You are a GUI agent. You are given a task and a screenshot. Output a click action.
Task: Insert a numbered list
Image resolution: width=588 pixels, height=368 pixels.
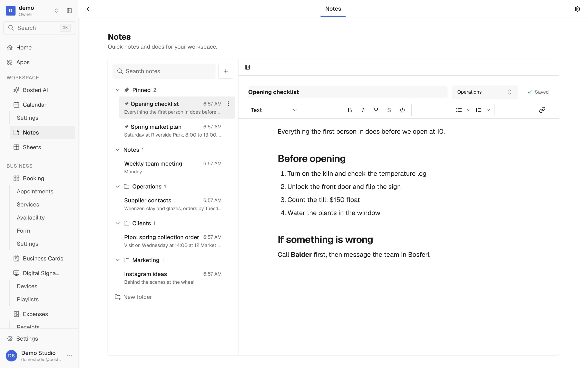pyautogui.click(x=478, y=110)
